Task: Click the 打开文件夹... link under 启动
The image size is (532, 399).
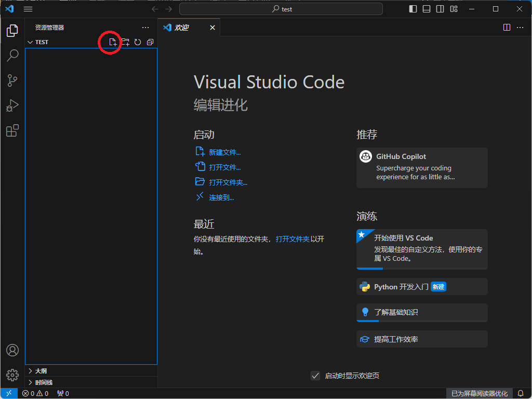Action: (x=228, y=182)
